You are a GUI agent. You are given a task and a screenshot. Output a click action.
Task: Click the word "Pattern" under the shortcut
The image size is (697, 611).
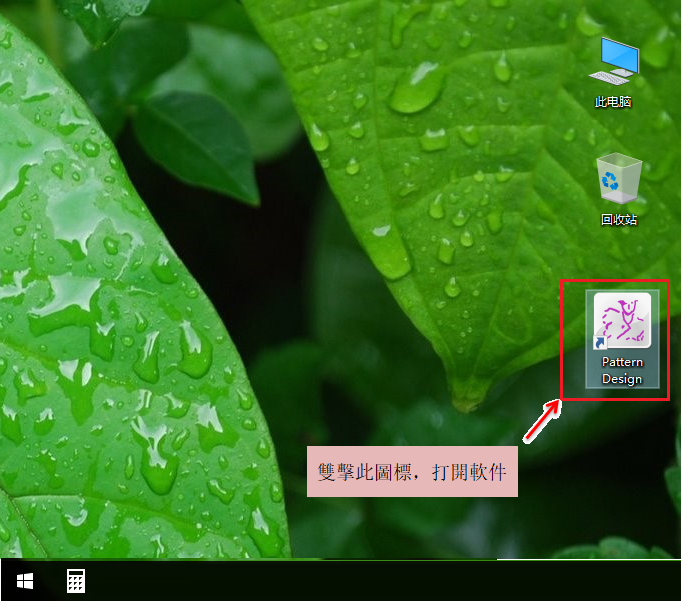[x=622, y=362]
